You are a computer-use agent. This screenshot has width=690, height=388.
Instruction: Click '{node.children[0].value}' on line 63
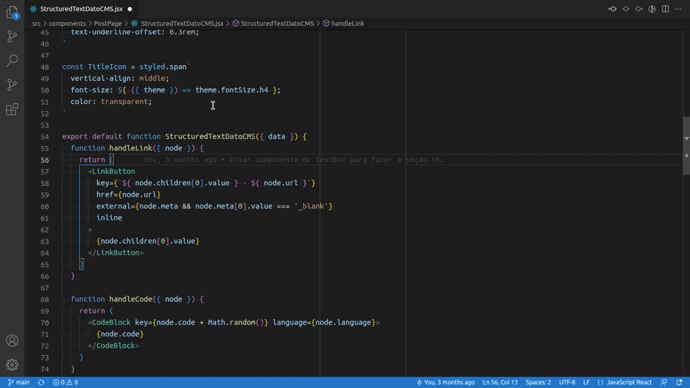tap(148, 241)
